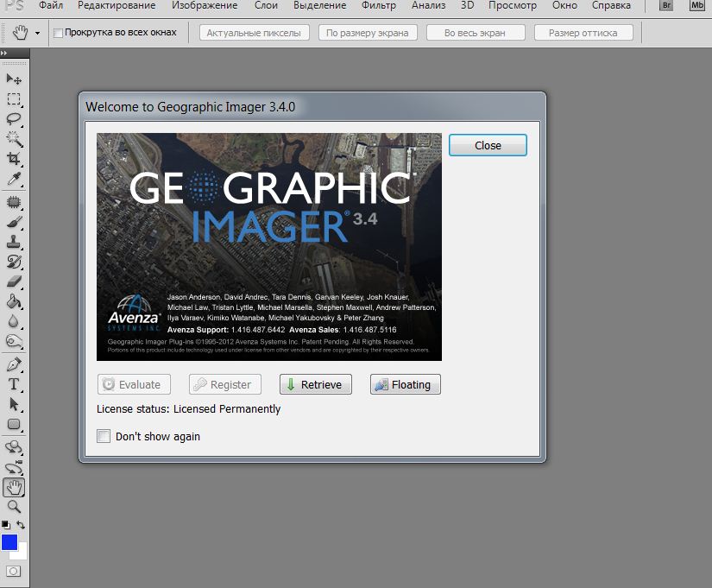Open the Hand tool preset dropdown
The image size is (712, 588).
coord(38,34)
